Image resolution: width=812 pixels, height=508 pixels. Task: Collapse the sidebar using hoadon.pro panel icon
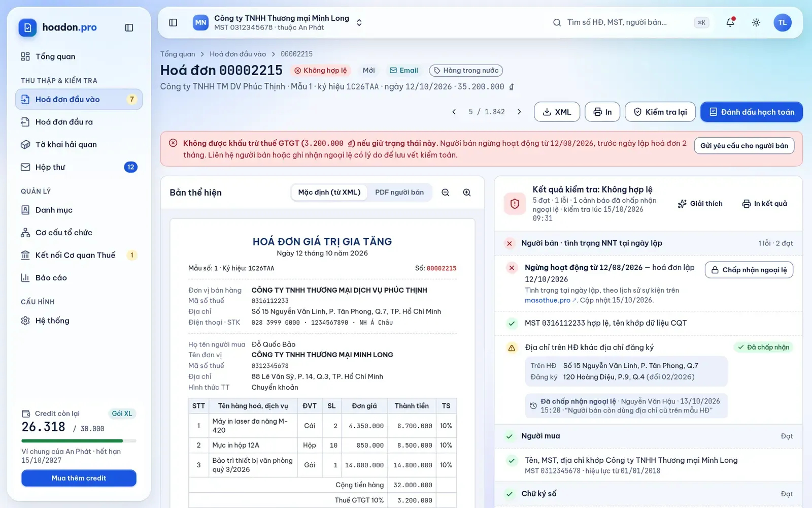129,27
